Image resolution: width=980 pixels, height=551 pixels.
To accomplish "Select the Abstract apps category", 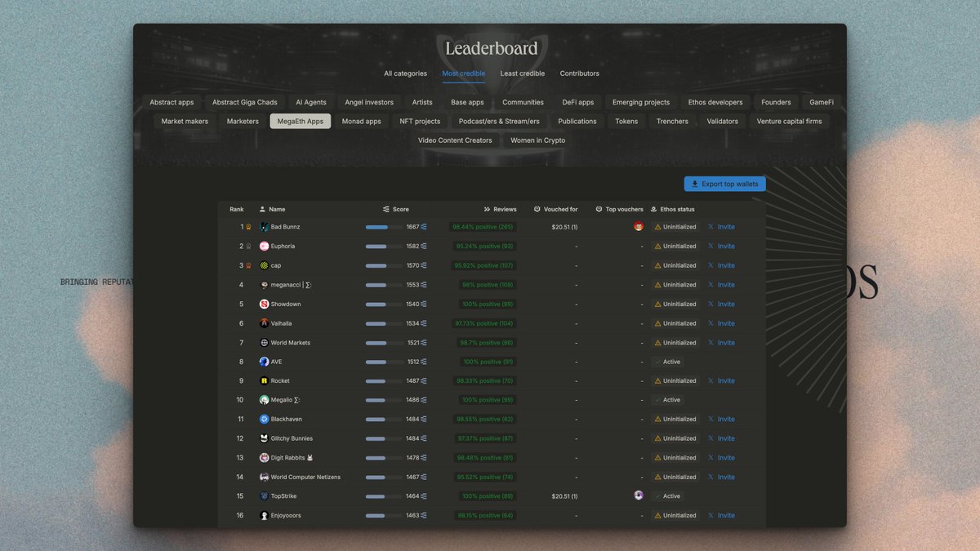I will tap(171, 102).
